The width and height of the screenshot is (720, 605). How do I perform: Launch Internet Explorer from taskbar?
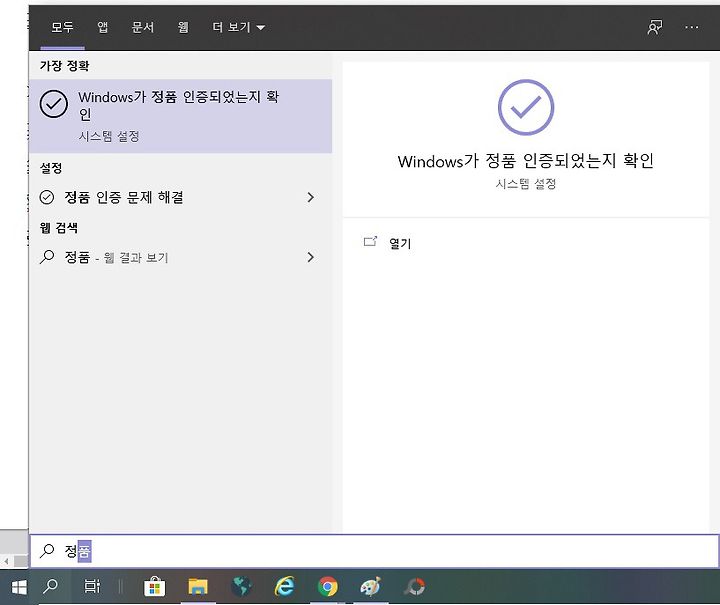tap(285, 587)
